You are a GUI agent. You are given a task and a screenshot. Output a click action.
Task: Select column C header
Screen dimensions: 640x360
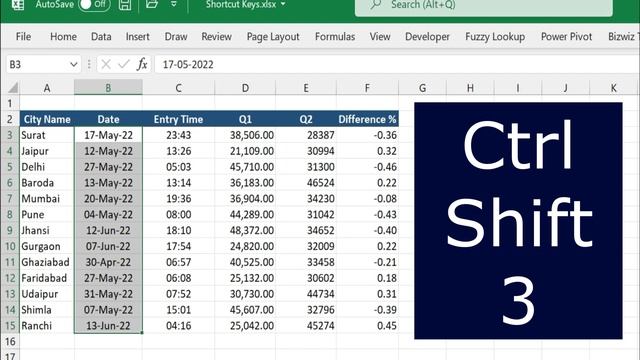click(x=178, y=88)
